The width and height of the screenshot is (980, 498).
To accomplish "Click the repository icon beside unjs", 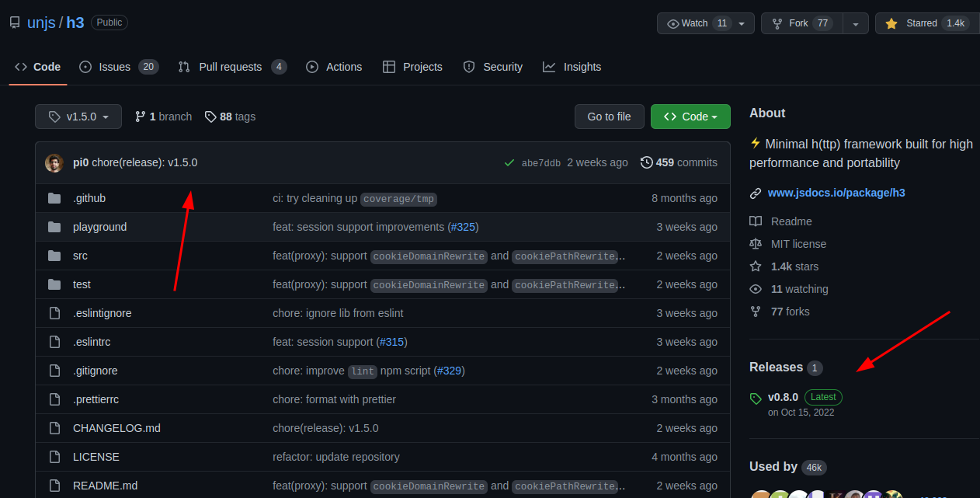I will pyautogui.click(x=15, y=23).
